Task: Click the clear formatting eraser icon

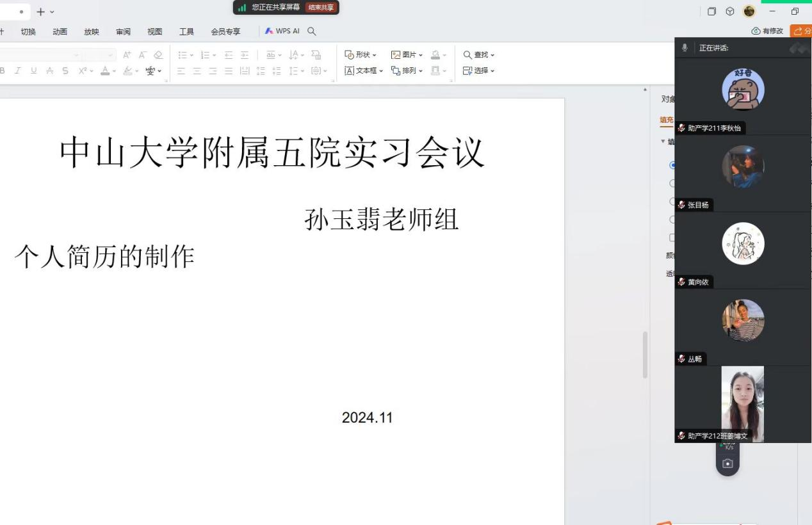Action: click(158, 55)
